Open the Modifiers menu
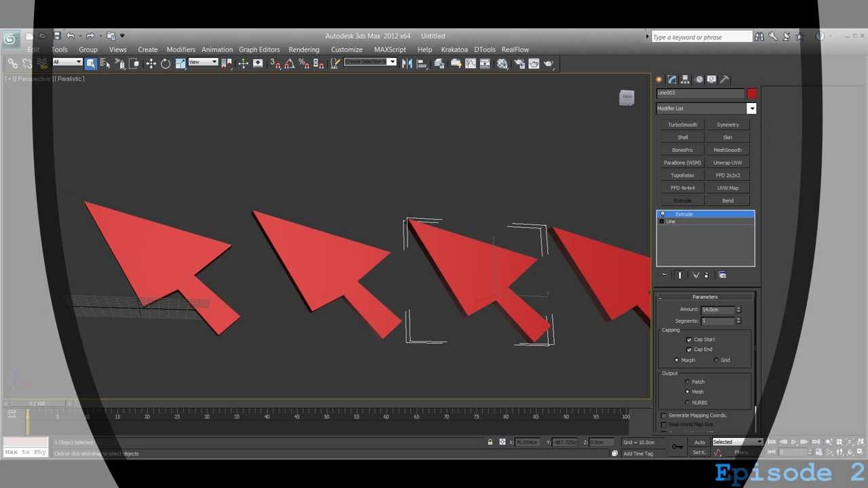The width and height of the screenshot is (868, 488). pos(181,49)
